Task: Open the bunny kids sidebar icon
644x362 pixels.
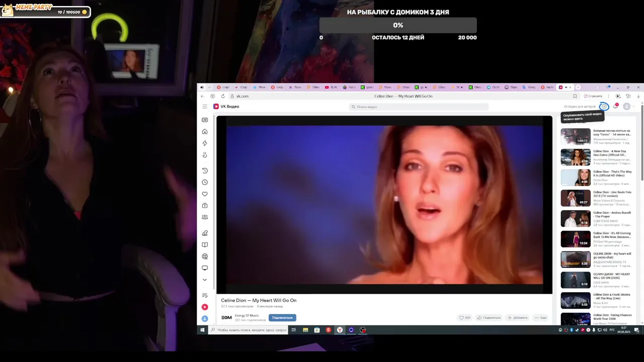Action: click(x=205, y=155)
